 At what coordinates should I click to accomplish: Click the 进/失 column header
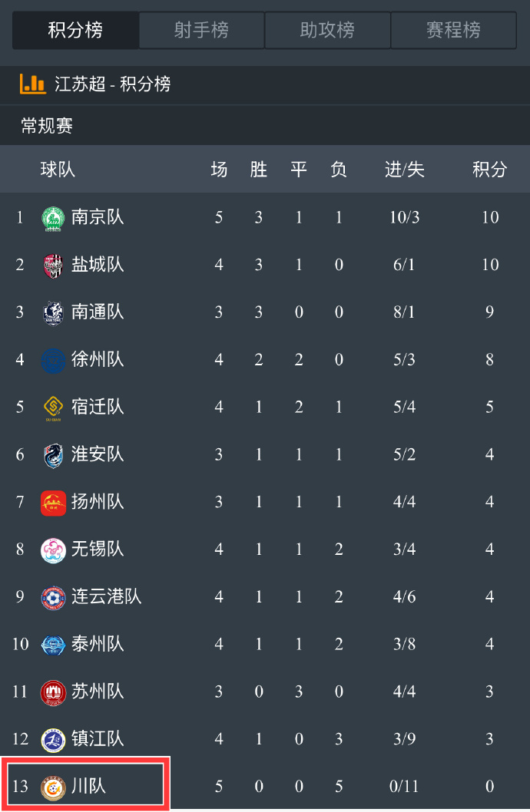tap(405, 170)
